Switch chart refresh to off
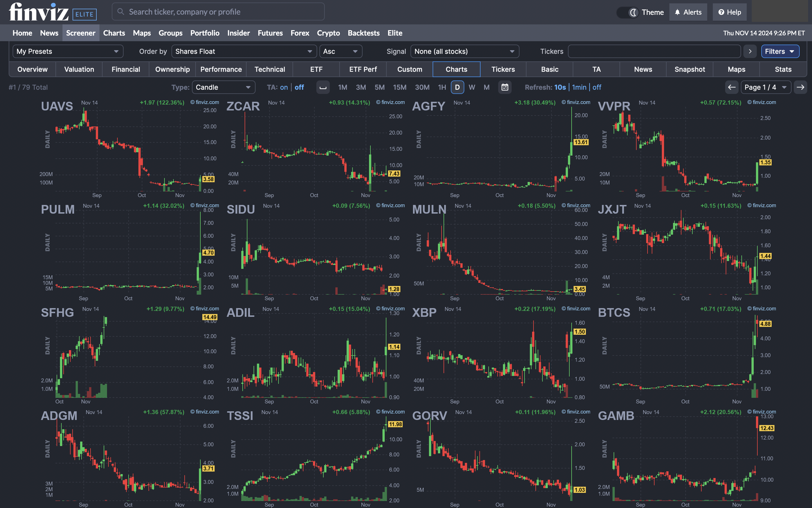The width and height of the screenshot is (812, 508). pos(597,87)
